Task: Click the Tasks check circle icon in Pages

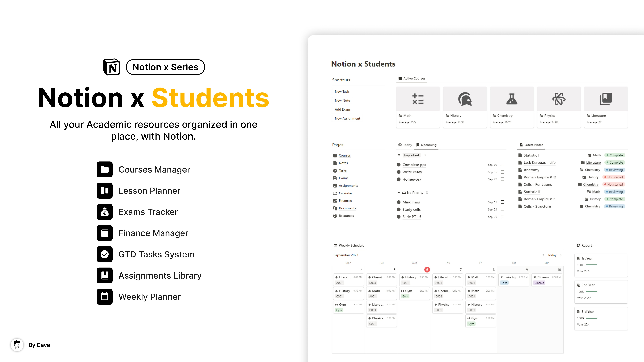Action: click(x=335, y=170)
